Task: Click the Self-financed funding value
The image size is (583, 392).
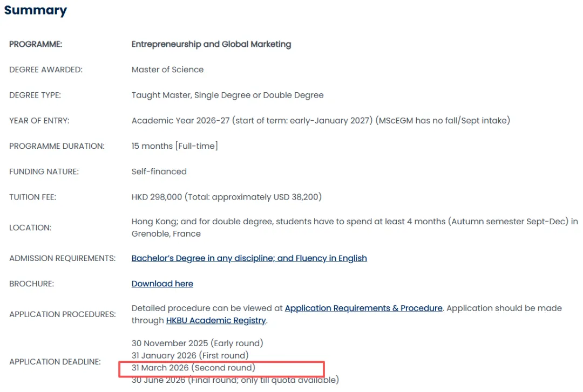Action: 159,171
